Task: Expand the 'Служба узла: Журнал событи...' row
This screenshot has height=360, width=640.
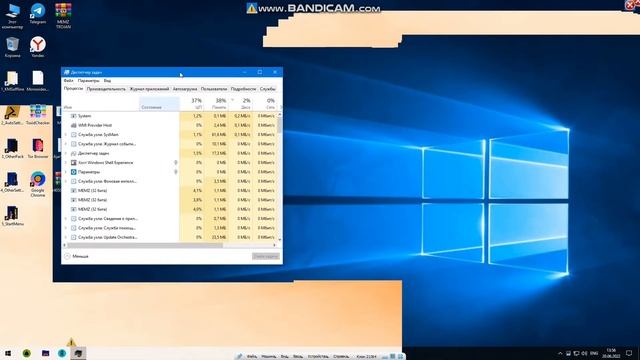Action: [x=66, y=144]
